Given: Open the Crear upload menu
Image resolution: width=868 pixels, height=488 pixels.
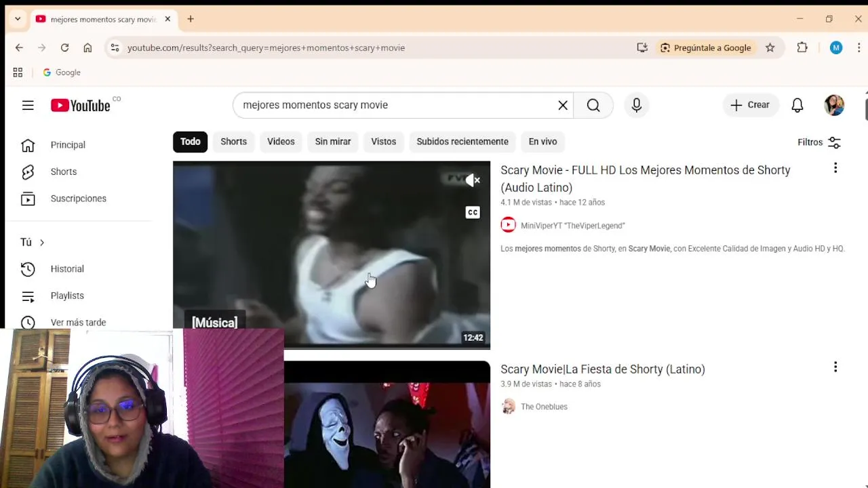Looking at the screenshot, I should tap(750, 105).
